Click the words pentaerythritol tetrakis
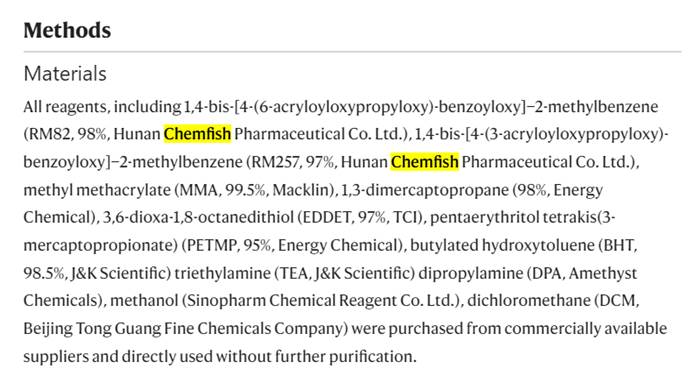The height and width of the screenshot is (383, 692). (x=513, y=218)
